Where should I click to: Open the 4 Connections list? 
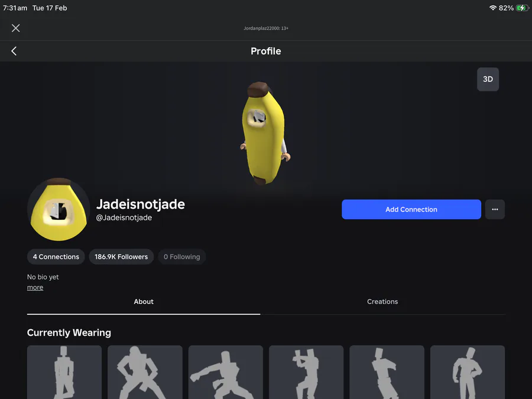[x=56, y=257]
